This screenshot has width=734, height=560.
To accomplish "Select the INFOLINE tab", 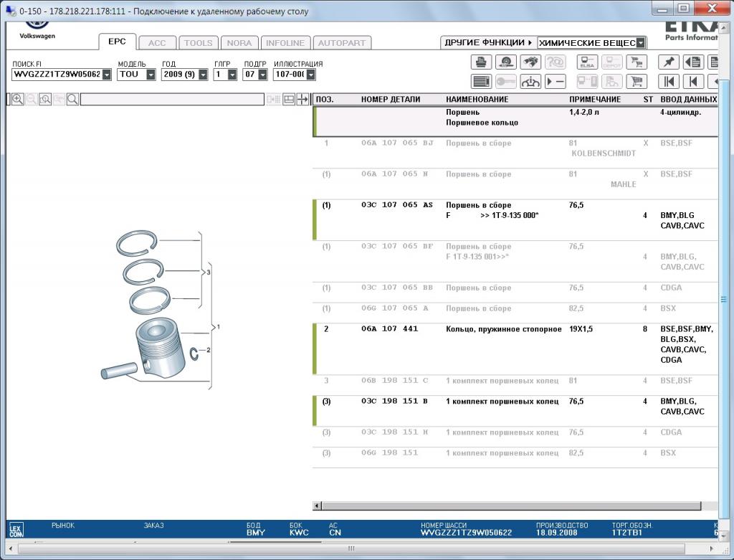I will (x=285, y=43).
